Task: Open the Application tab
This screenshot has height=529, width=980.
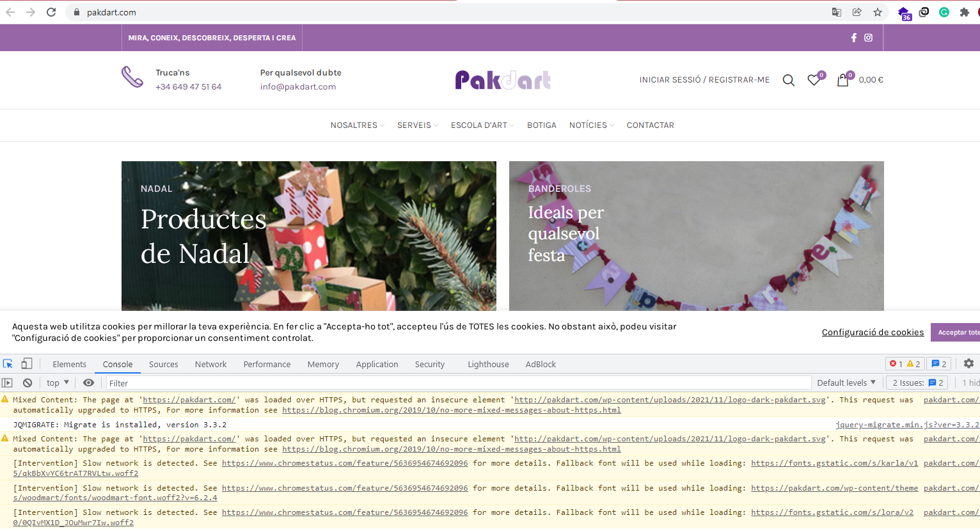Action: 377,364
